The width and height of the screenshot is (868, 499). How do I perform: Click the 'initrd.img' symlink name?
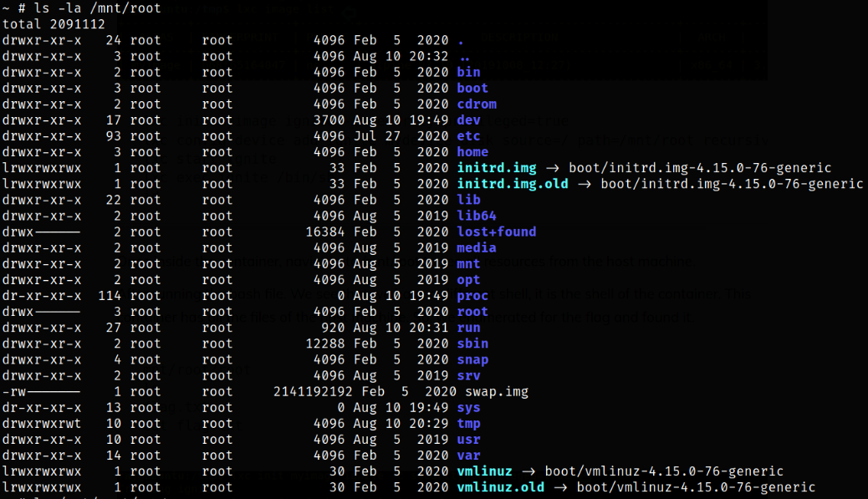point(497,168)
